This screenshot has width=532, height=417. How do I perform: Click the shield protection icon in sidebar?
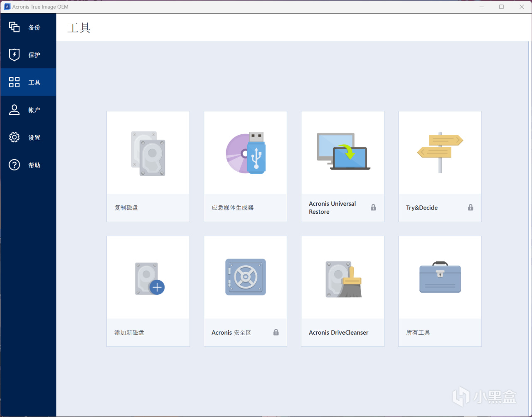pos(15,54)
